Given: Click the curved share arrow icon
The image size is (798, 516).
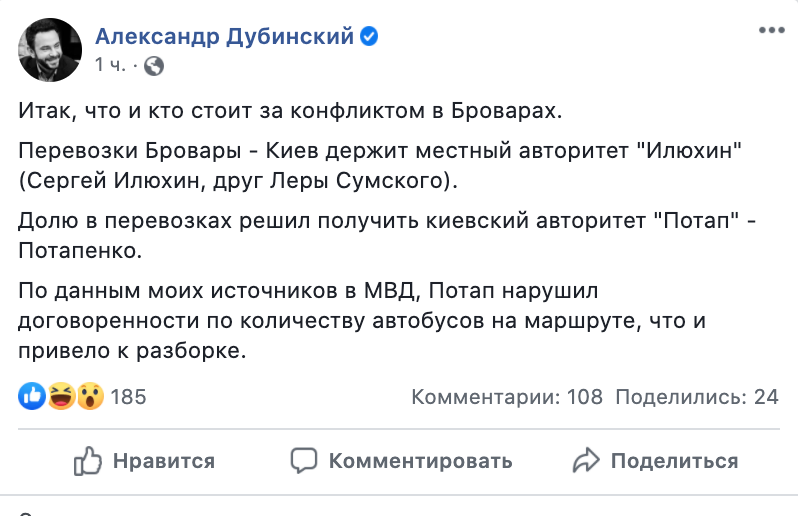Looking at the screenshot, I should [585, 461].
